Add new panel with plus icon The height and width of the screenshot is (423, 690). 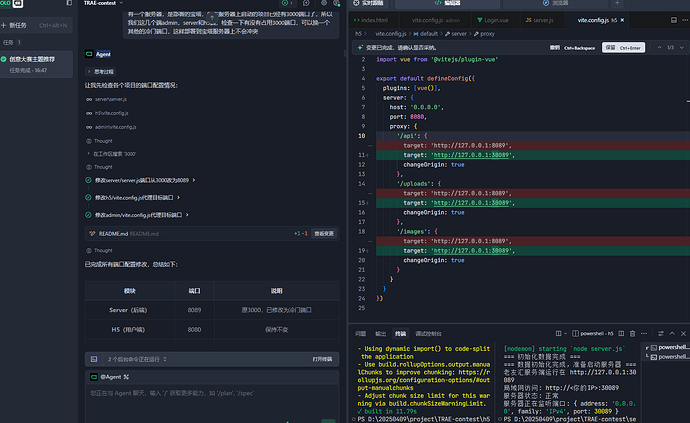click(617, 3)
